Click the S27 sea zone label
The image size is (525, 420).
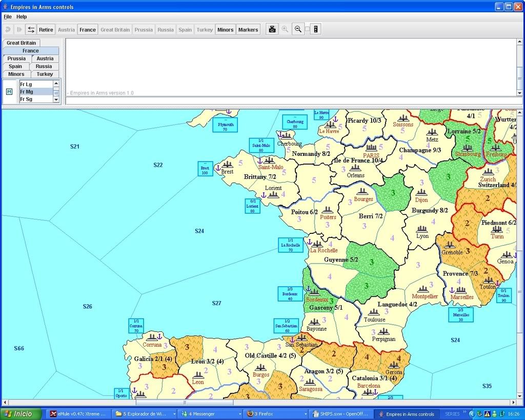point(217,303)
